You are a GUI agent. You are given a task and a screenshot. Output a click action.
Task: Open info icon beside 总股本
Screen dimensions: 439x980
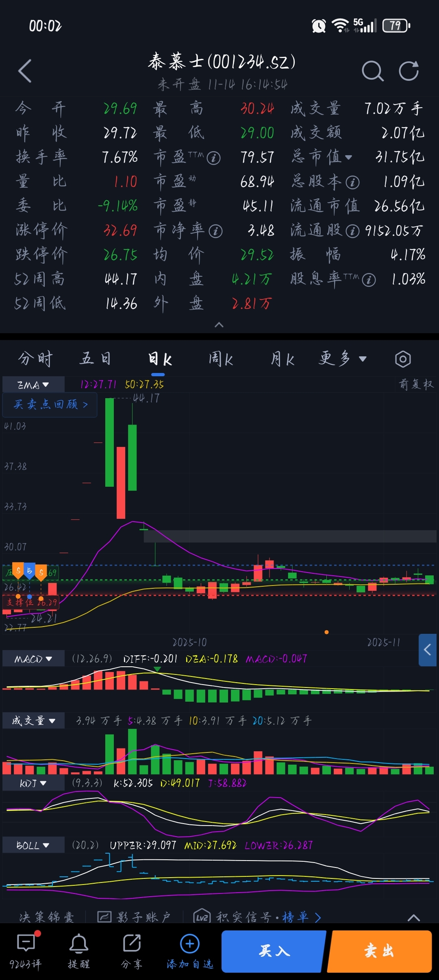click(x=352, y=182)
